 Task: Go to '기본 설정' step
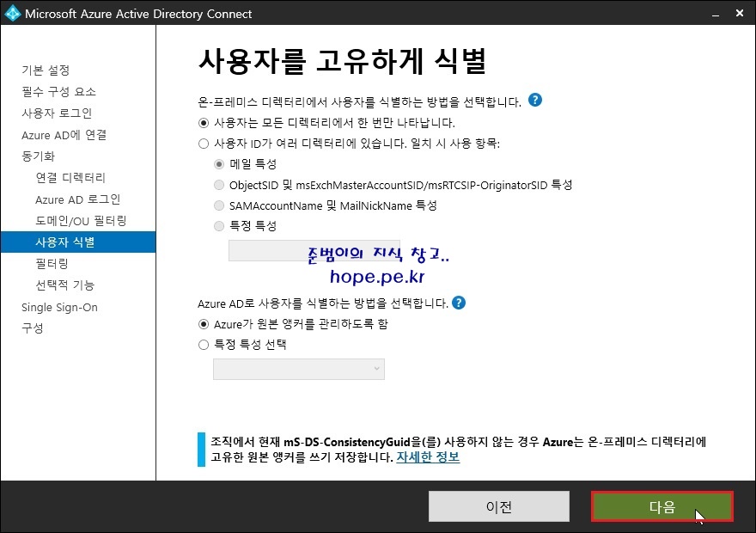tap(46, 70)
